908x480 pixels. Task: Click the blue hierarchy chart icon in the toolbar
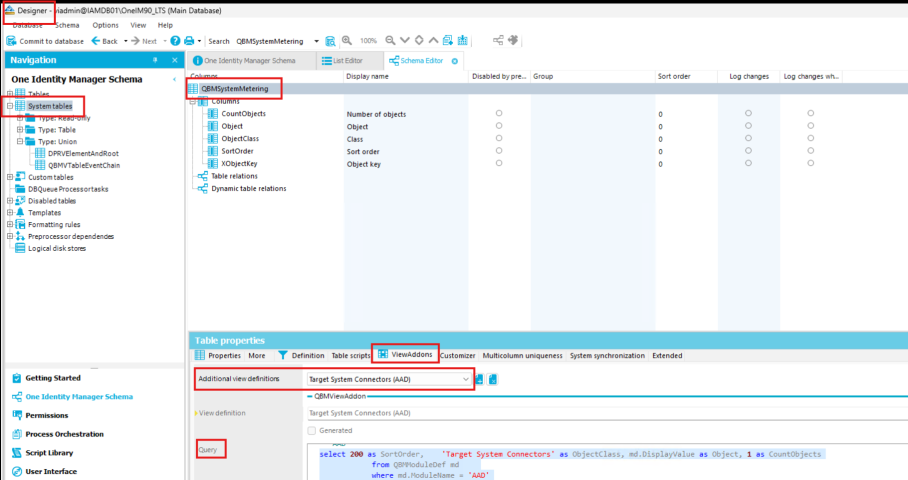(463, 41)
